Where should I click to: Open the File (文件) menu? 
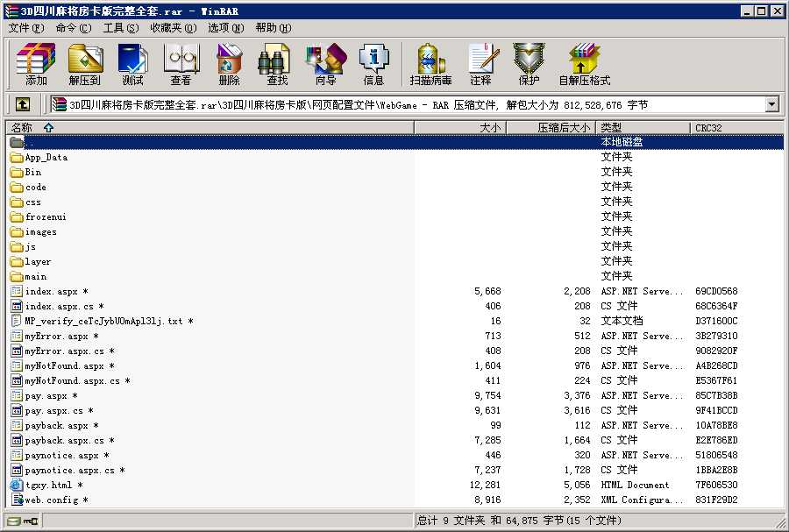[x=26, y=28]
